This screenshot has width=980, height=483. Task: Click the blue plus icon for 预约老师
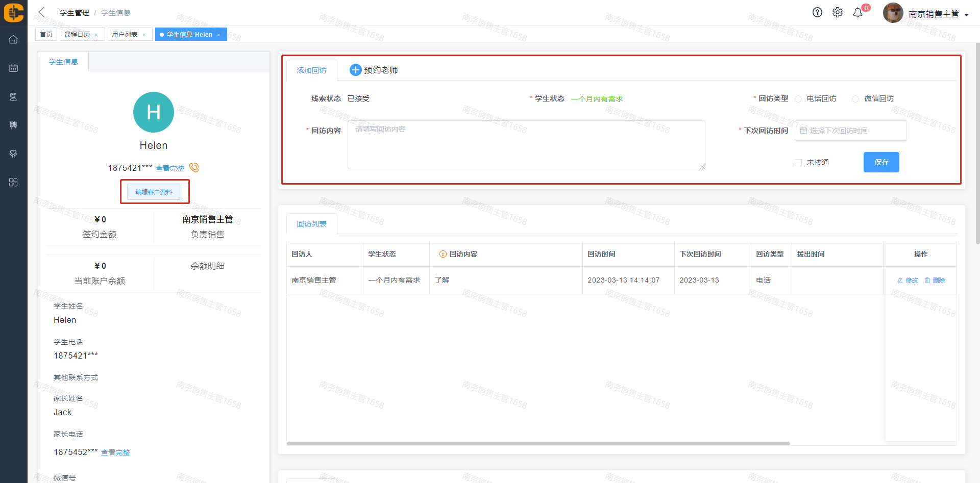[x=355, y=70]
